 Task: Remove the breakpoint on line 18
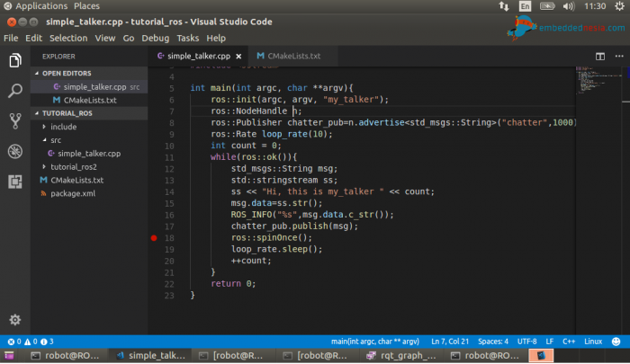154,238
